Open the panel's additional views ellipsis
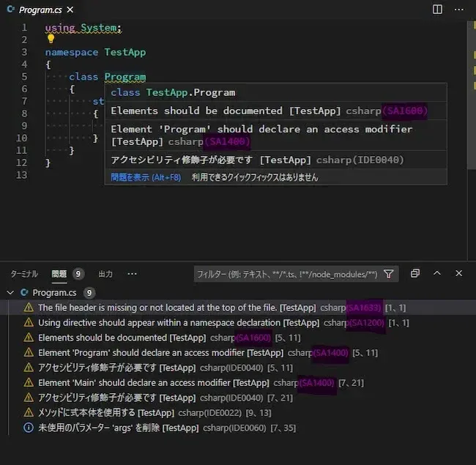476x465 pixels. coord(132,274)
